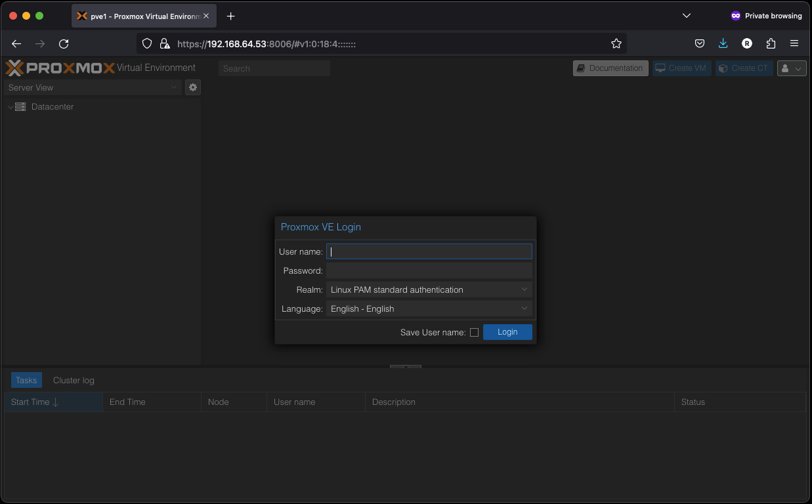Tick the Save User name checkbox
The height and width of the screenshot is (504, 812).
coord(474,333)
